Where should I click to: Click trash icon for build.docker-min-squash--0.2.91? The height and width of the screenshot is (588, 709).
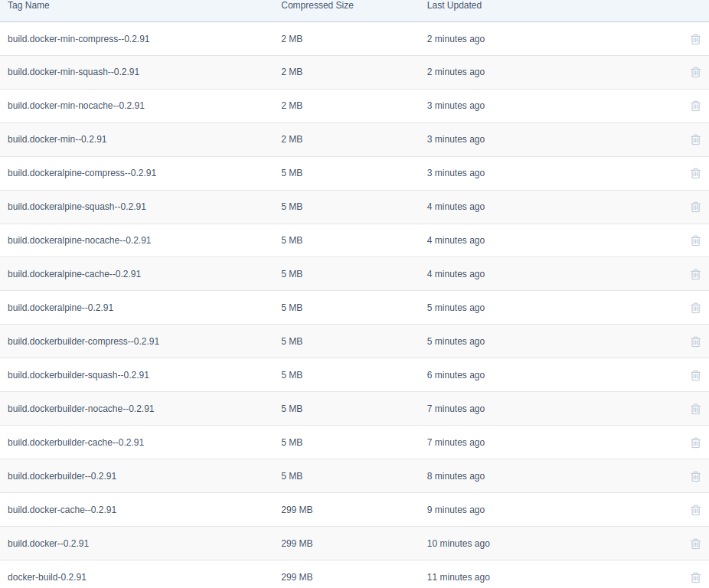click(695, 72)
